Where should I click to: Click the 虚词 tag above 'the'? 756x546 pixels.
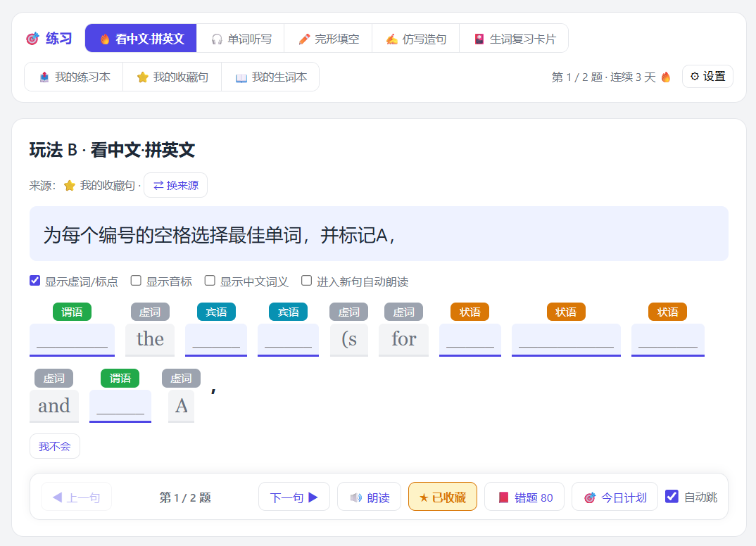pyautogui.click(x=150, y=312)
